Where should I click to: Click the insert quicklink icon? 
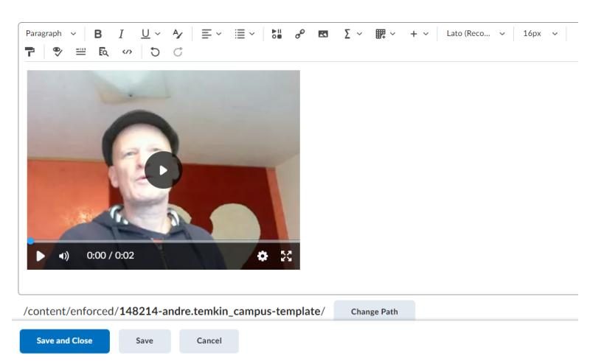click(300, 35)
